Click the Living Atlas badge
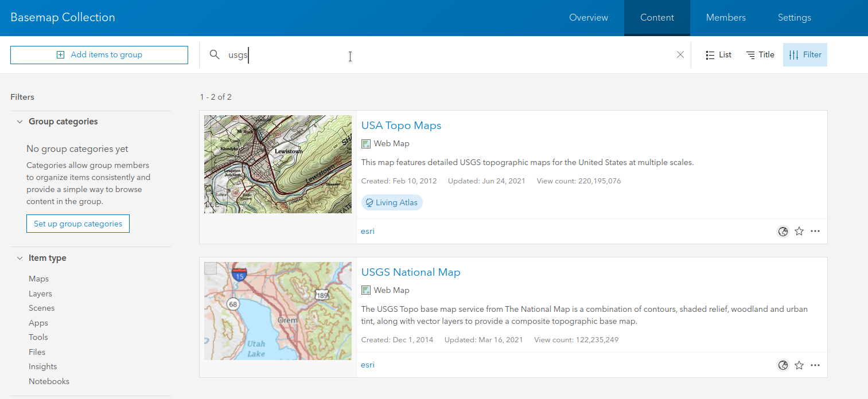868x399 pixels. coord(392,202)
